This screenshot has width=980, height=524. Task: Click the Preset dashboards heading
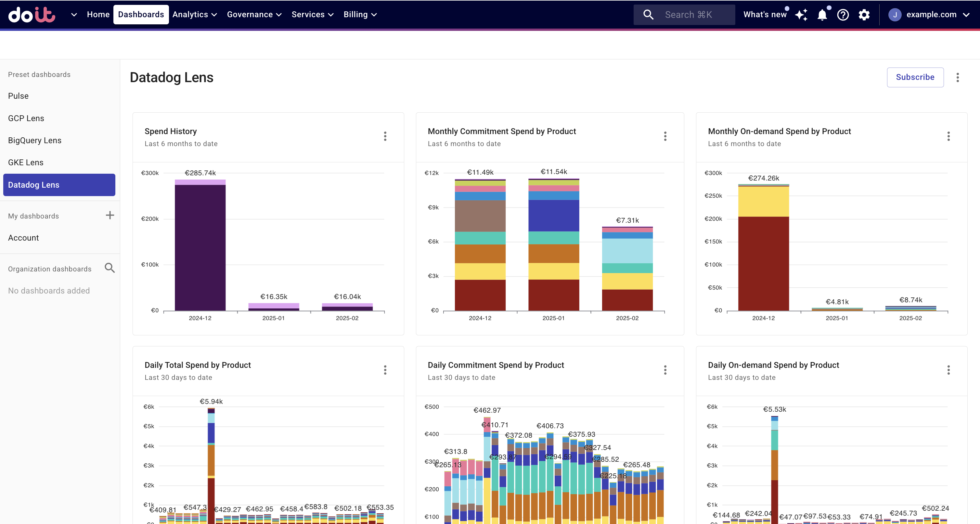pyautogui.click(x=39, y=75)
